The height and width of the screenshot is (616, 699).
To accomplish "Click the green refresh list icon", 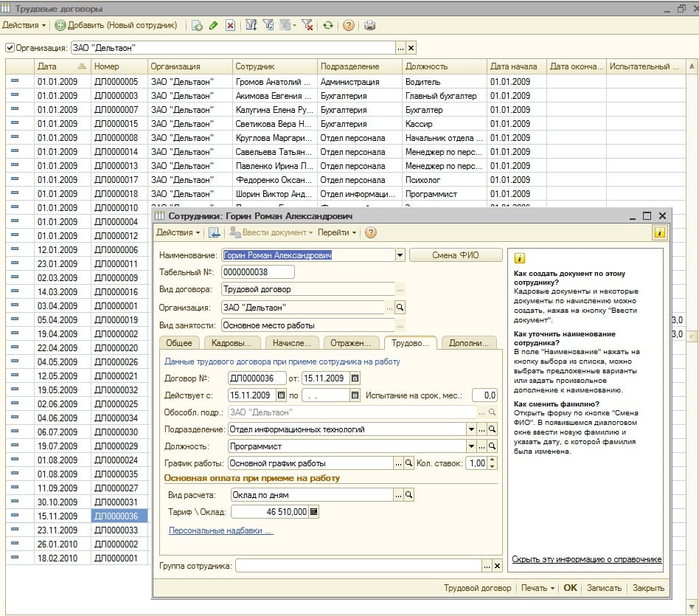I will 328,25.
